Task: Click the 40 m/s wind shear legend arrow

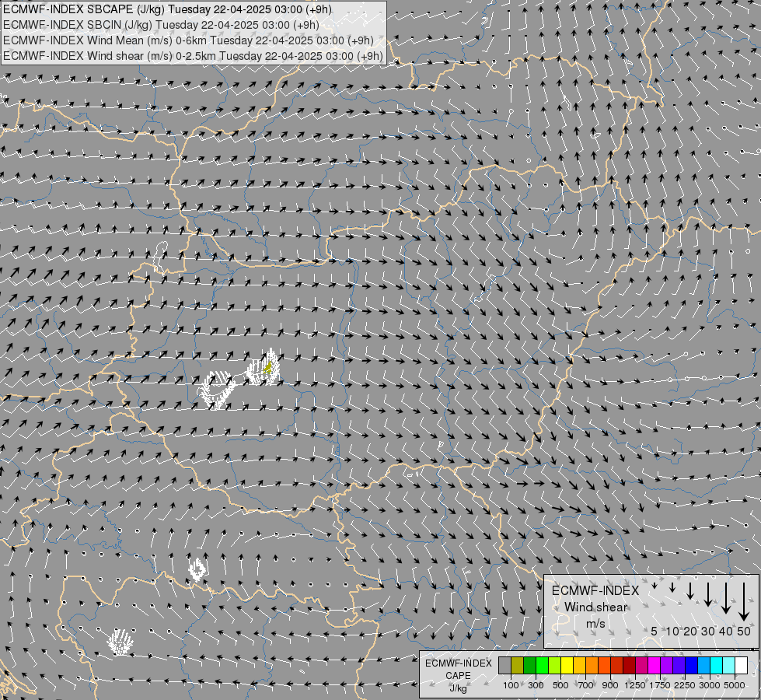Action: pyautogui.click(x=726, y=597)
